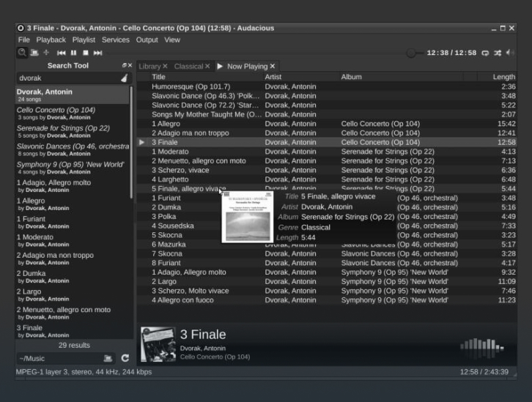
Task: Close the Library tab
Action: click(165, 66)
